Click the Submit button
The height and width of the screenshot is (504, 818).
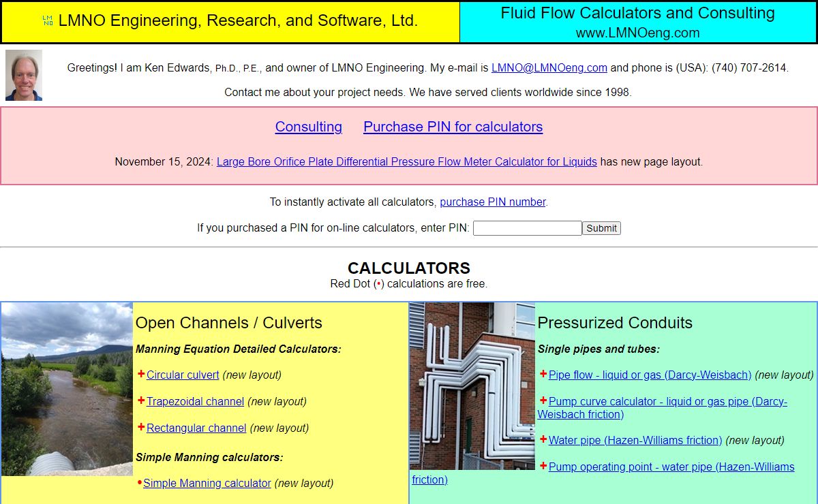pyautogui.click(x=602, y=228)
